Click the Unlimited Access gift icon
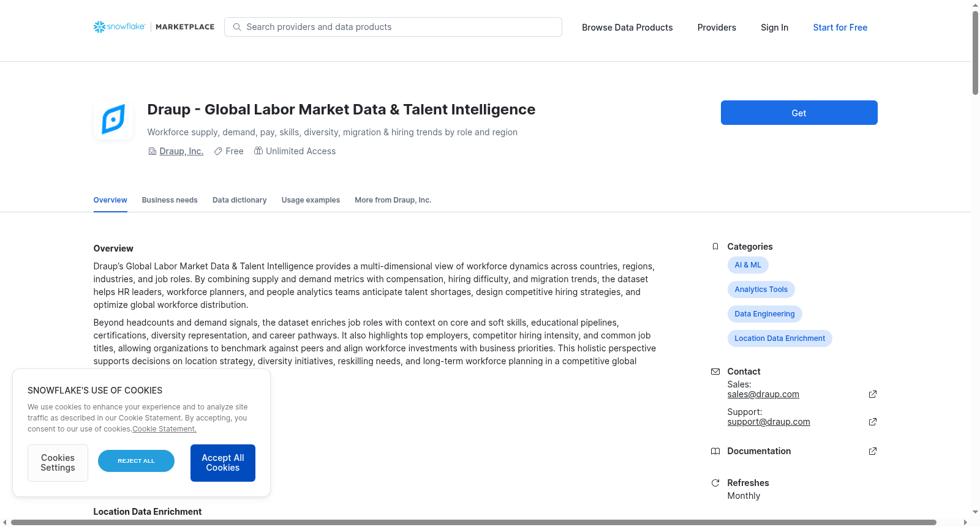 pos(258,151)
